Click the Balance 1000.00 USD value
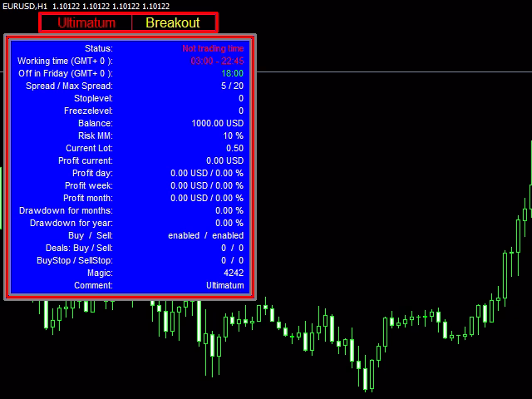Image resolution: width=532 pixels, height=399 pixels. [218, 123]
